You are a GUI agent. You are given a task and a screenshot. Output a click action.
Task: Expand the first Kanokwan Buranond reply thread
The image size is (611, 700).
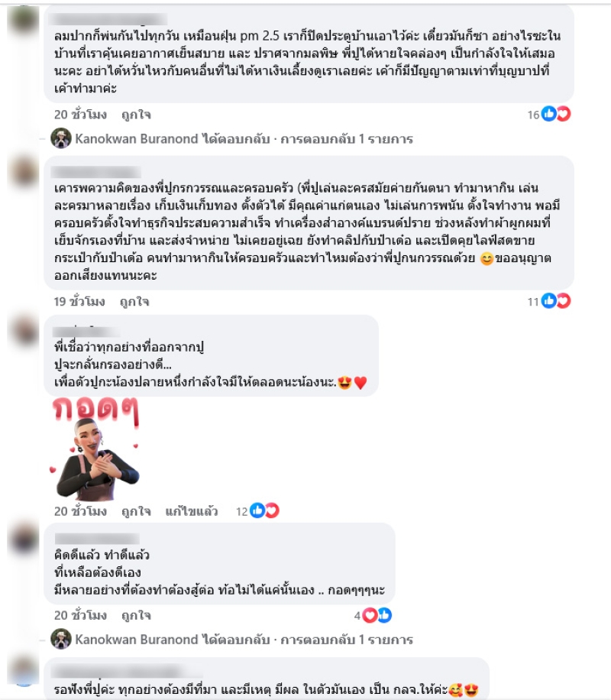(x=244, y=139)
